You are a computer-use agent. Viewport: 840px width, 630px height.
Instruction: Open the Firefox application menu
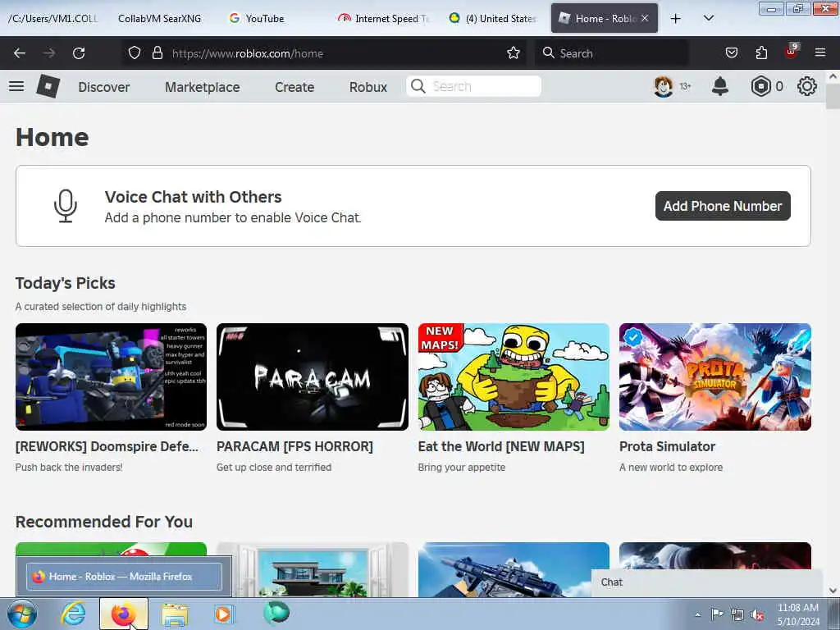pos(820,53)
